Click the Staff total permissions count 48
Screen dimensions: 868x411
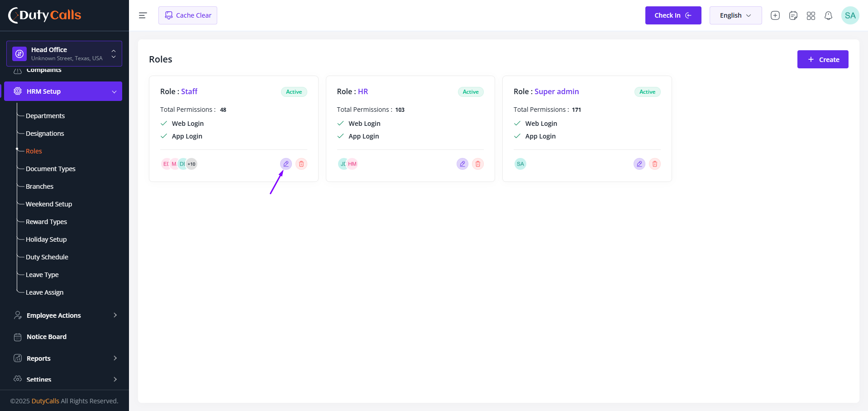pos(223,110)
